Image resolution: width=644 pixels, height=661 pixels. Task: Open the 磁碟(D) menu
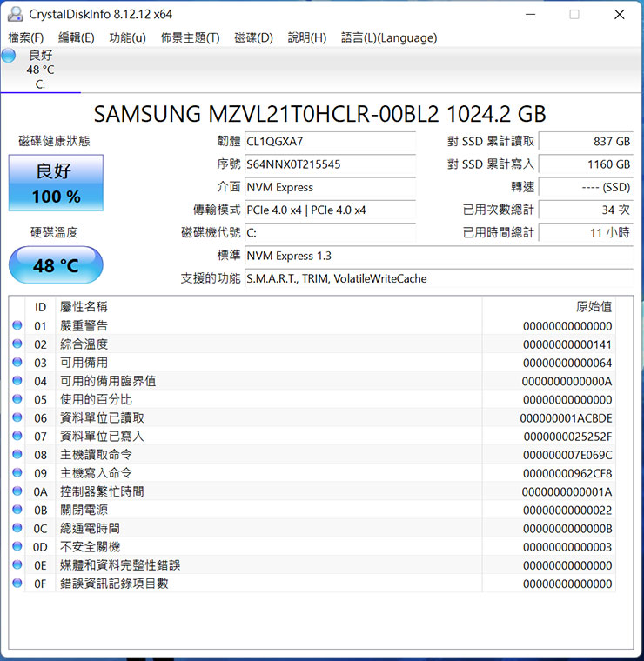pos(253,37)
